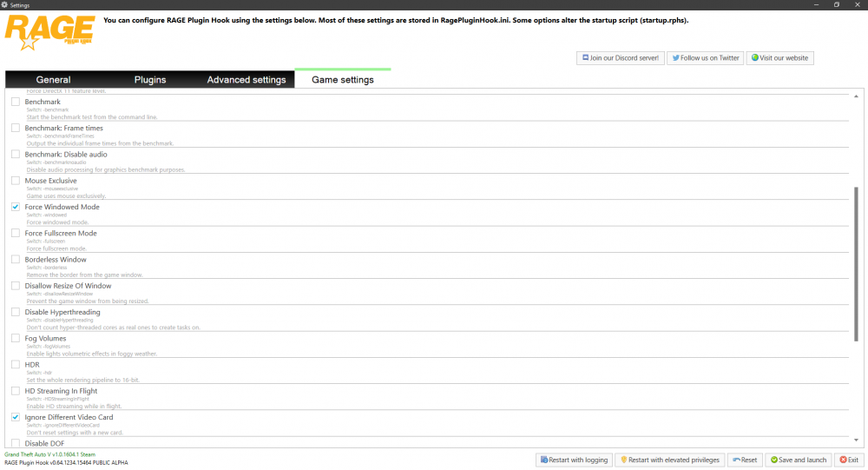
Task: Click 'Prevent the game window from being resized.' text
Action: (88, 301)
